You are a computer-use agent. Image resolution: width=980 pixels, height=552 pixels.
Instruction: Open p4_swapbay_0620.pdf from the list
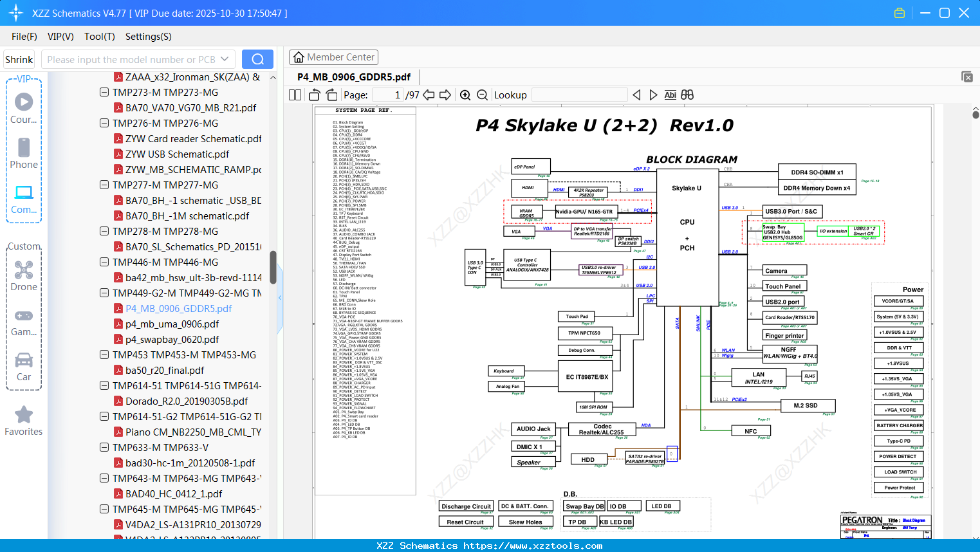point(172,339)
